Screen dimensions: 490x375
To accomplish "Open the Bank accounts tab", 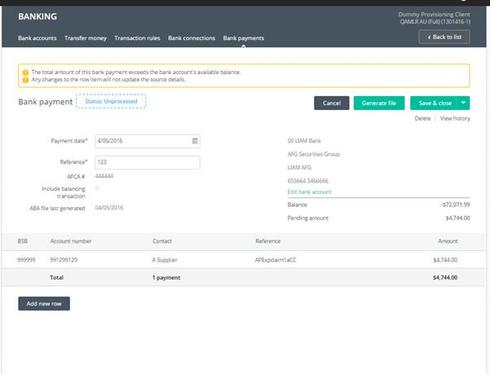I will click(x=37, y=38).
